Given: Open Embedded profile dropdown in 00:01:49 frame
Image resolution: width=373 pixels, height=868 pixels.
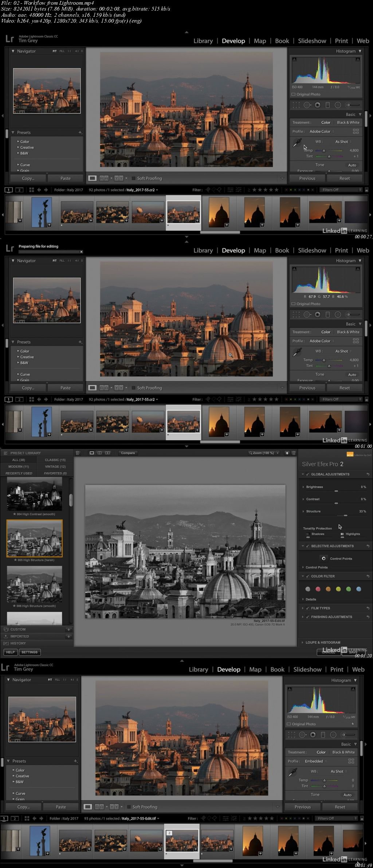Looking at the screenshot, I should [x=316, y=761].
